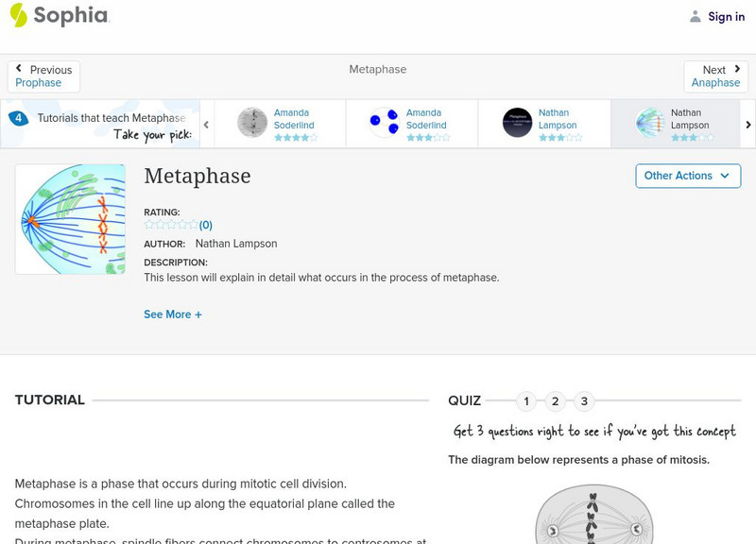Select Nathan Lampson tutorial with dark thumbnail
Screen dimensions: 756x544
tap(517, 123)
